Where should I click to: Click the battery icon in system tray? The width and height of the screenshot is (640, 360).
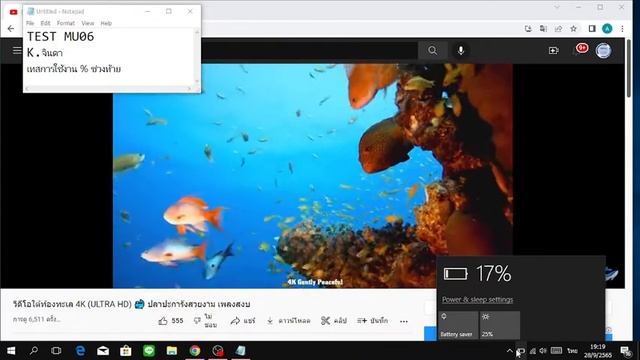(x=521, y=351)
